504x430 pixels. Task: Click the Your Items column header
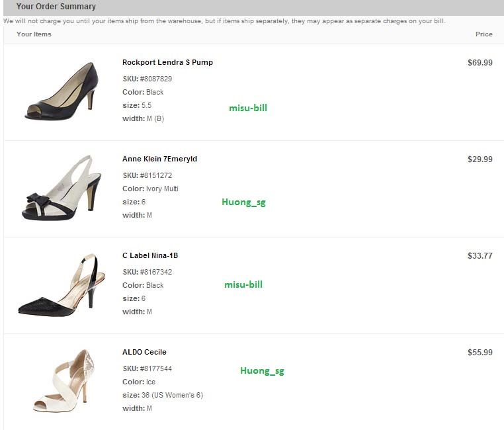(34, 34)
